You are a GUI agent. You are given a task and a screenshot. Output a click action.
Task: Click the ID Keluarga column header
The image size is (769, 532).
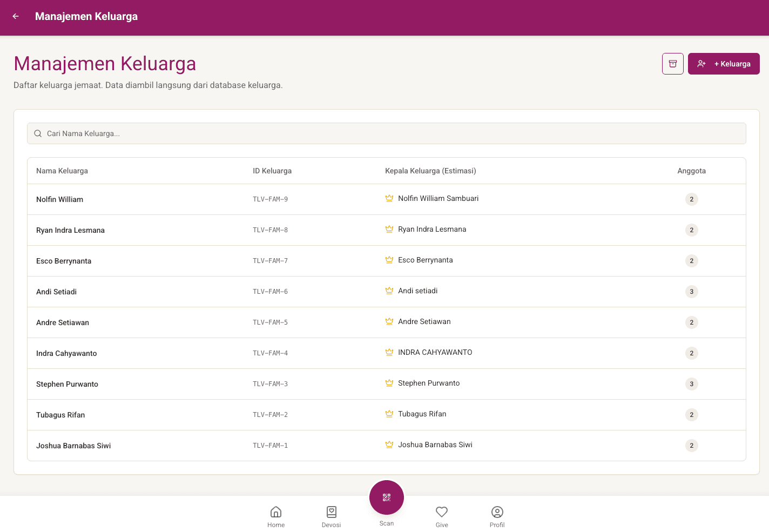click(272, 171)
